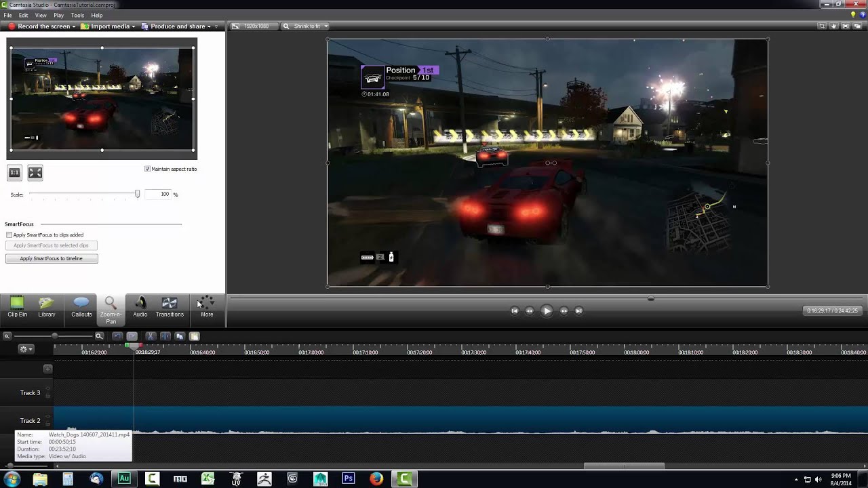Open the Shrink to fit zoom dropdown
This screenshot has height=488, width=868.
(305, 26)
